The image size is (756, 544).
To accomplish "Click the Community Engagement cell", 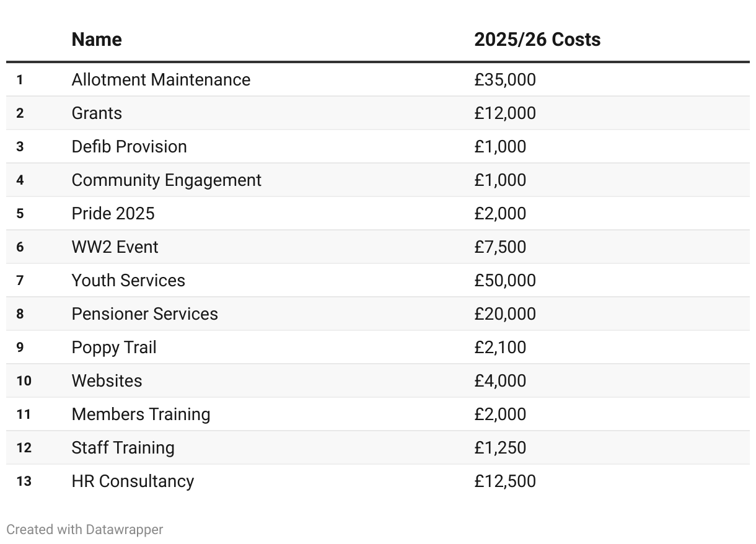I will pyautogui.click(x=166, y=180).
